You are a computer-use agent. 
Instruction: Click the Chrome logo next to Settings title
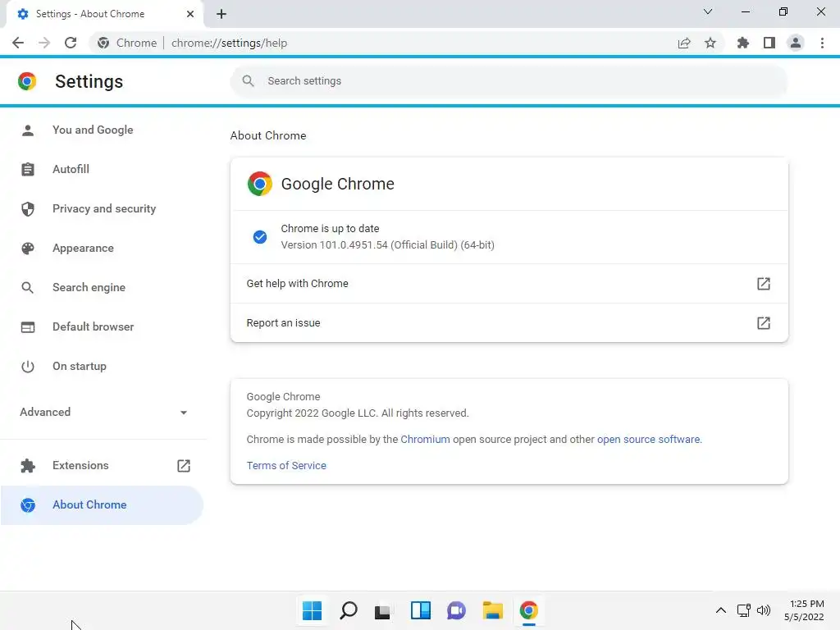27,81
